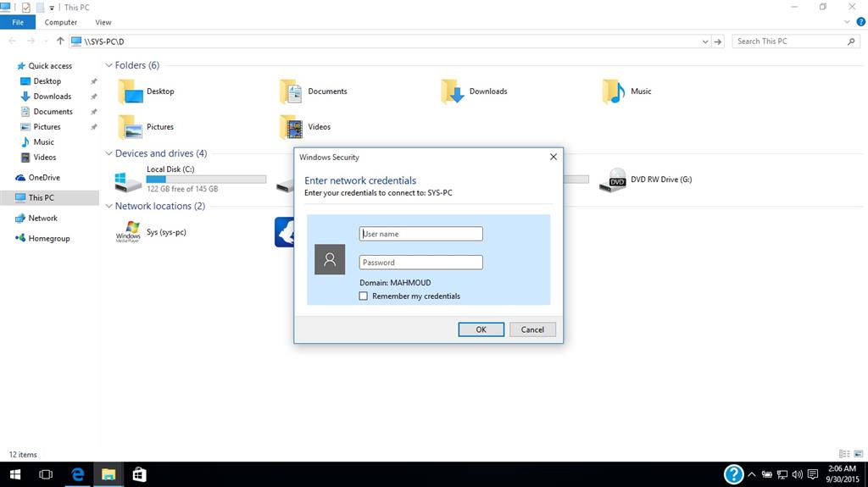Open the Start menu Windows button
This screenshot has width=868, height=487.
(x=15, y=475)
